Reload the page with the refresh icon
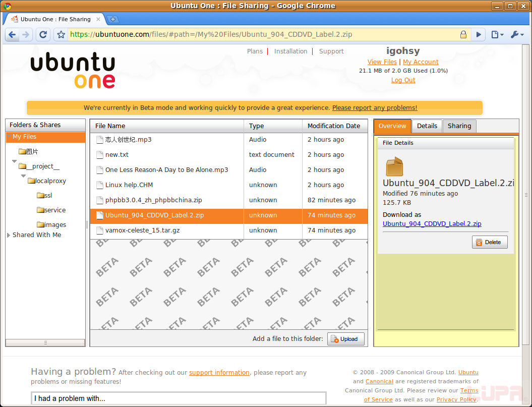The image size is (532, 407). [x=43, y=35]
